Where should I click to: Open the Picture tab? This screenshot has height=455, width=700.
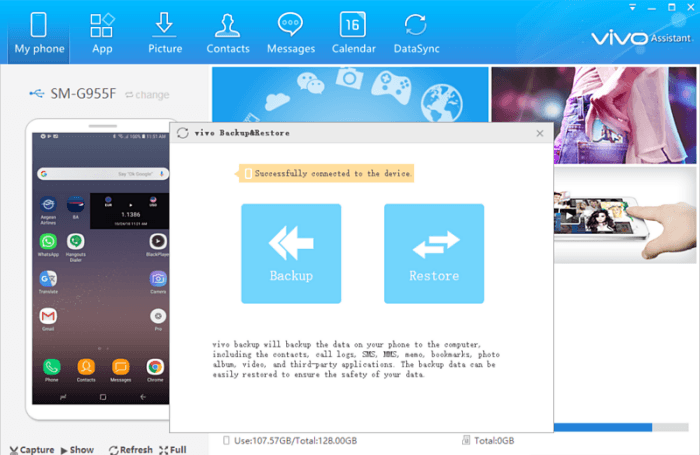coord(165,33)
